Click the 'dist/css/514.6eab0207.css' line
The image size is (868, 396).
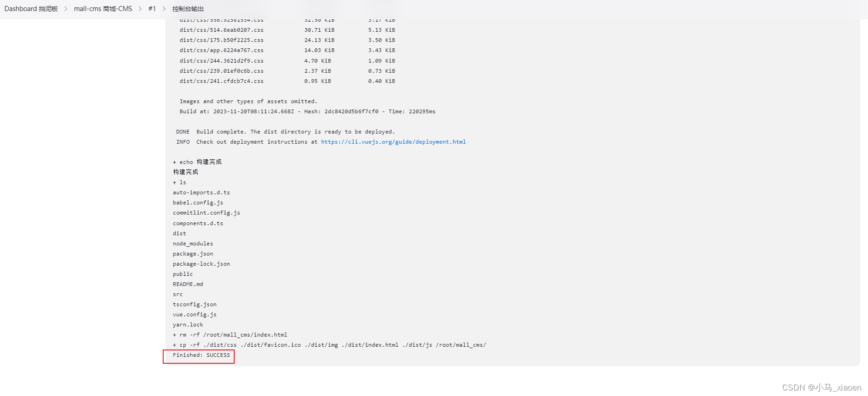point(222,30)
